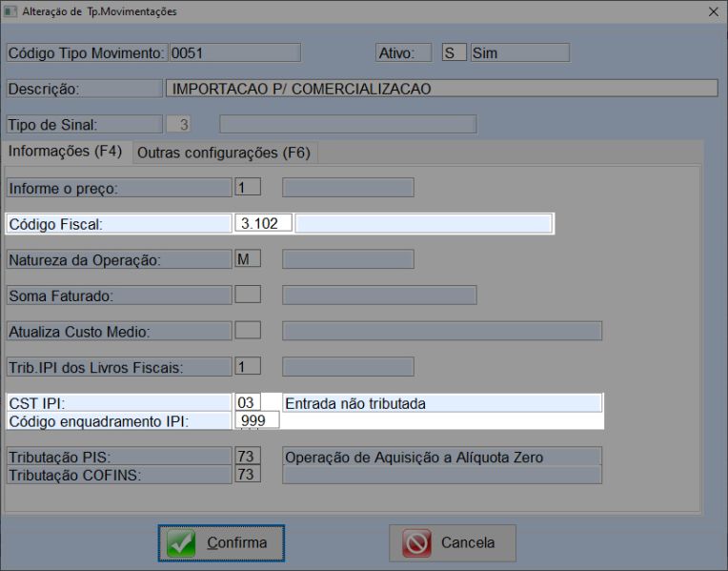Select the Informe o preço value field
The height and width of the screenshot is (571, 728).
point(248,187)
